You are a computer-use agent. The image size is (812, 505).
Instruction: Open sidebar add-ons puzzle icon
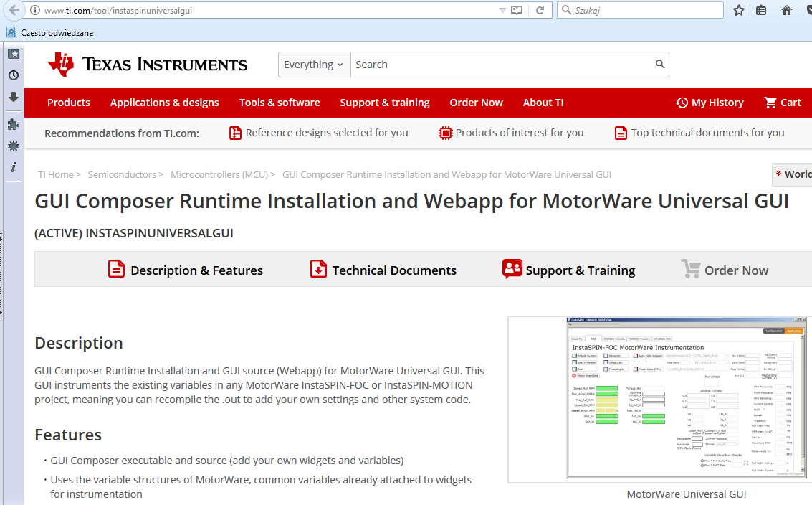(14, 124)
